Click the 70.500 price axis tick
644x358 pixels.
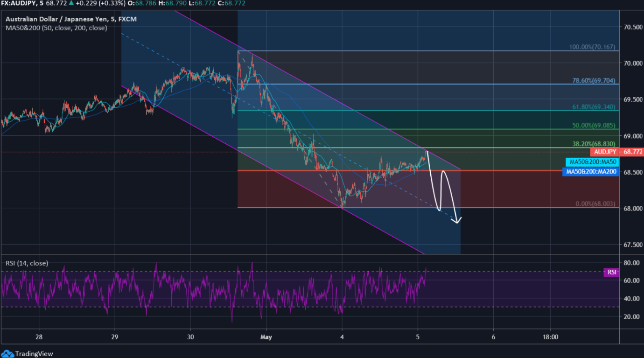click(x=632, y=27)
